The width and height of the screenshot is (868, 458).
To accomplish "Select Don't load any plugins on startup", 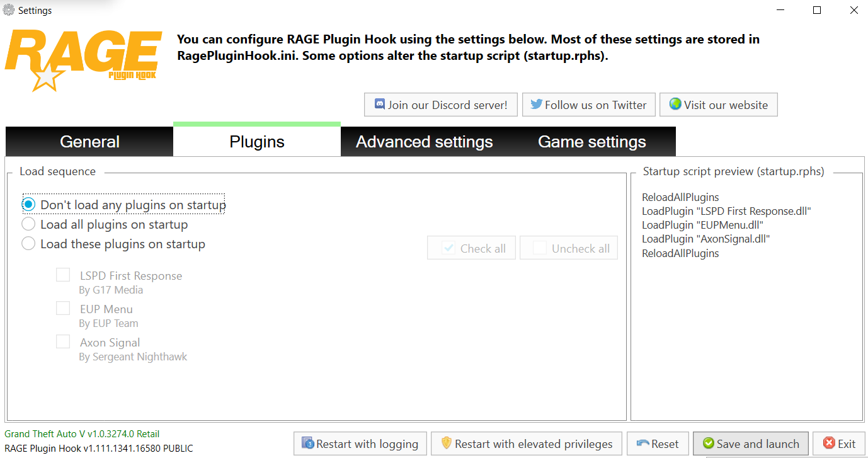I will pos(28,205).
